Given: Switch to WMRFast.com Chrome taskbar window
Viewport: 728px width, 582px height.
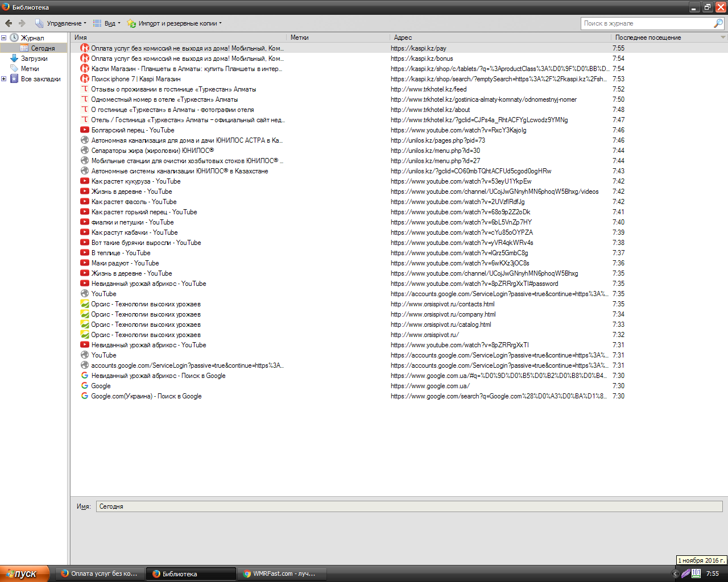Looking at the screenshot, I should tap(282, 573).
